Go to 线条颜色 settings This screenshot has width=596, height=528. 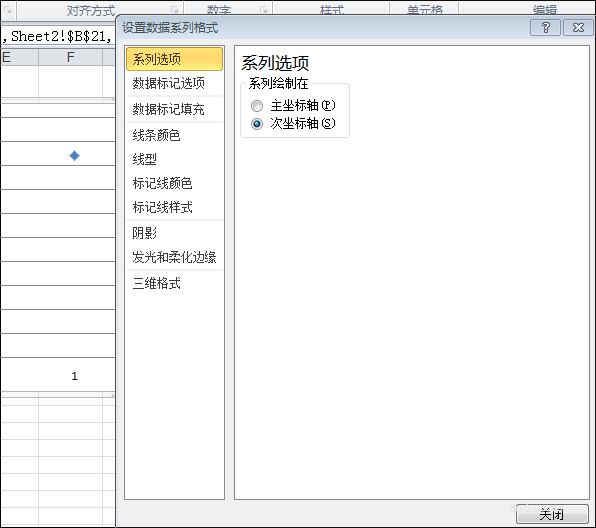click(x=174, y=135)
